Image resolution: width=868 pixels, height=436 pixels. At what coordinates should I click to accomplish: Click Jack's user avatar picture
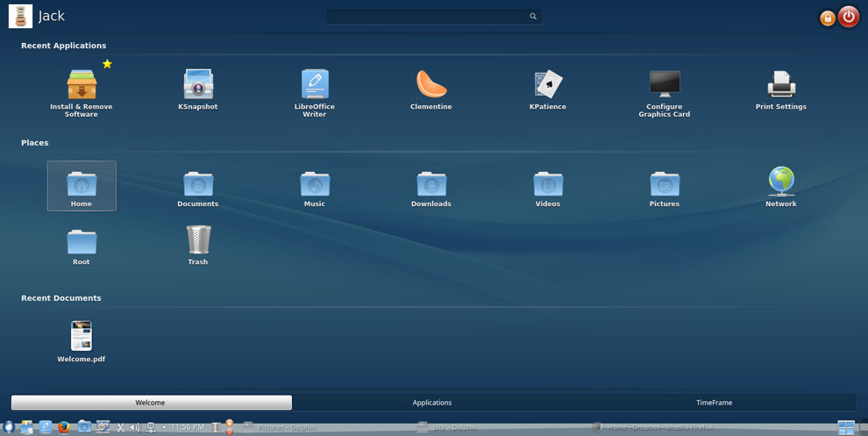pyautogui.click(x=20, y=16)
